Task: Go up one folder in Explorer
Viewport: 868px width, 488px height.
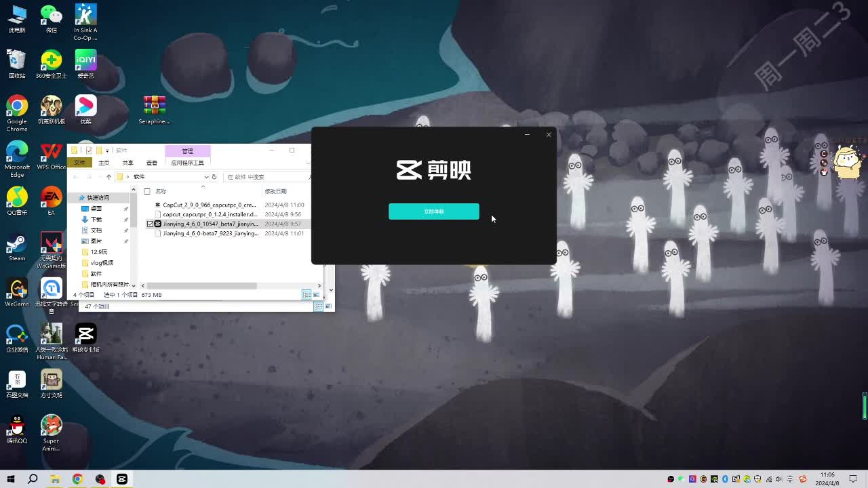Action: coord(108,177)
